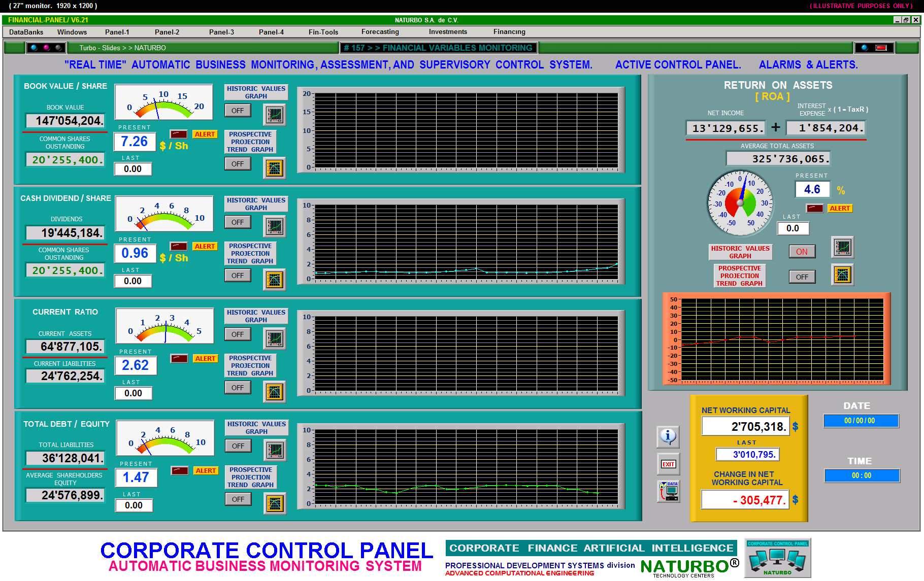This screenshot has height=581, width=924.
Task: Open the Panel-2 menu
Action: point(167,32)
